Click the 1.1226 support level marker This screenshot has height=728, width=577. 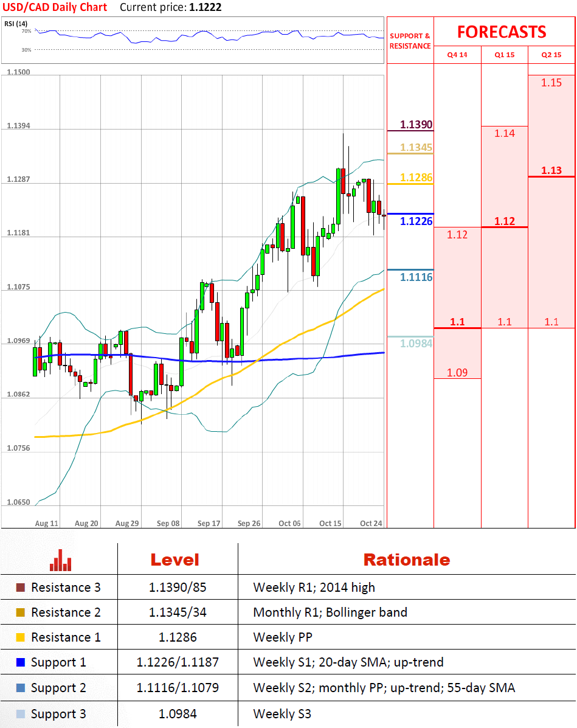[416, 221]
